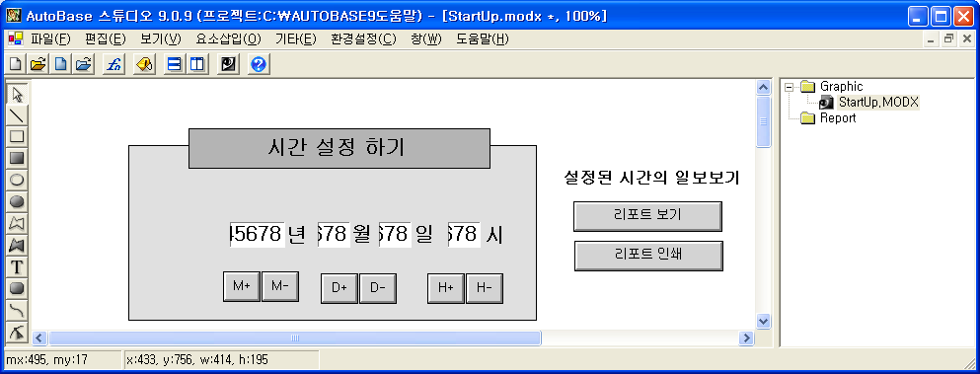
Task: Select the hollow ellipse tool
Action: [17, 181]
